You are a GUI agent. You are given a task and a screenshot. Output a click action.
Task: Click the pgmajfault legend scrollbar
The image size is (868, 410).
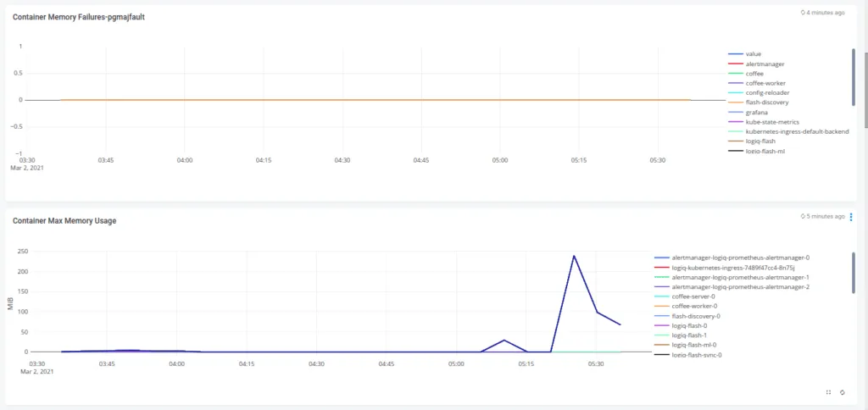[x=854, y=76]
